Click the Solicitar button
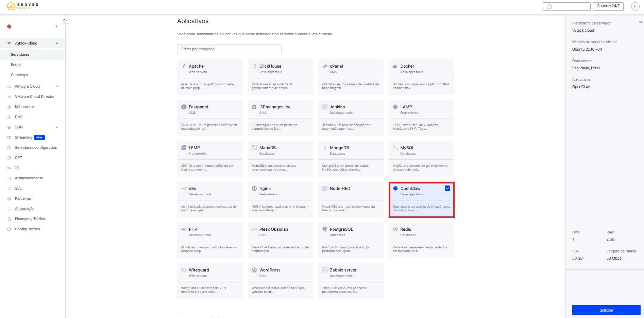This screenshot has width=644, height=318. point(606,310)
